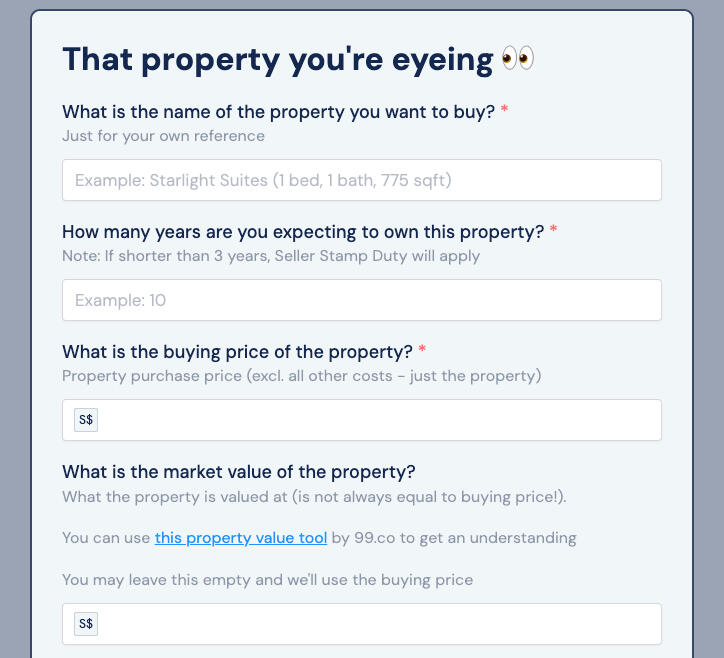Click the "You may leave this empty" note
This screenshot has width=724, height=658.
click(267, 579)
